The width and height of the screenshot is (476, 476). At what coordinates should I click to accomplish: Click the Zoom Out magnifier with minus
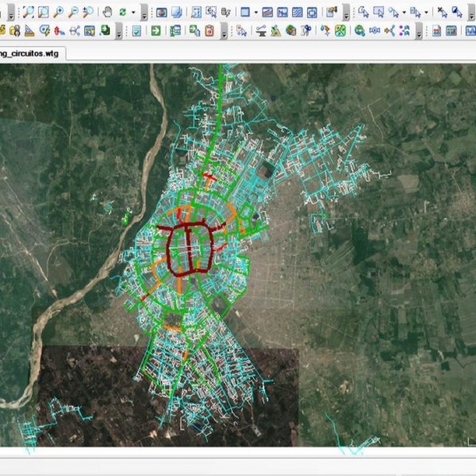coord(73,12)
